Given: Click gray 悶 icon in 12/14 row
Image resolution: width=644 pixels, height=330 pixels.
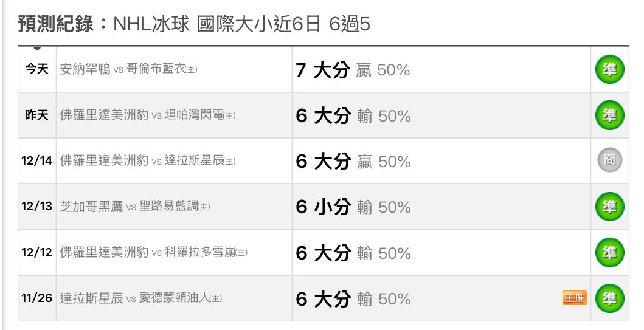Looking at the screenshot, I should click(609, 161).
